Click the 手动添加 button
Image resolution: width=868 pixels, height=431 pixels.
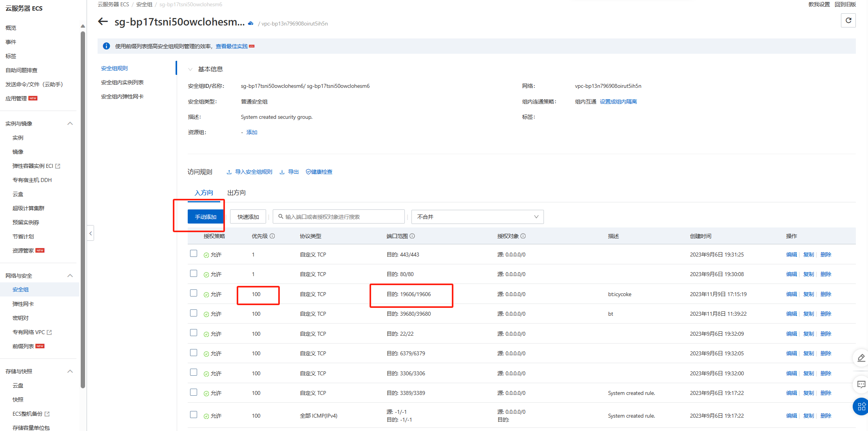click(x=206, y=217)
